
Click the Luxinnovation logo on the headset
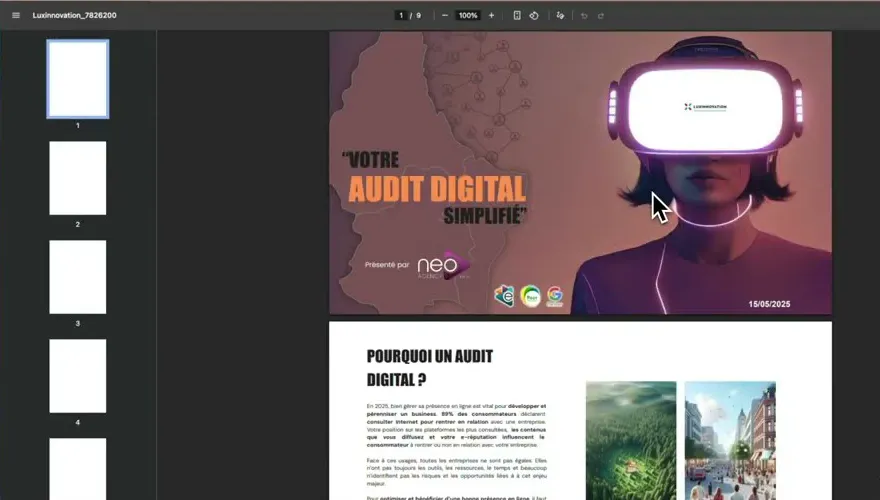point(705,107)
